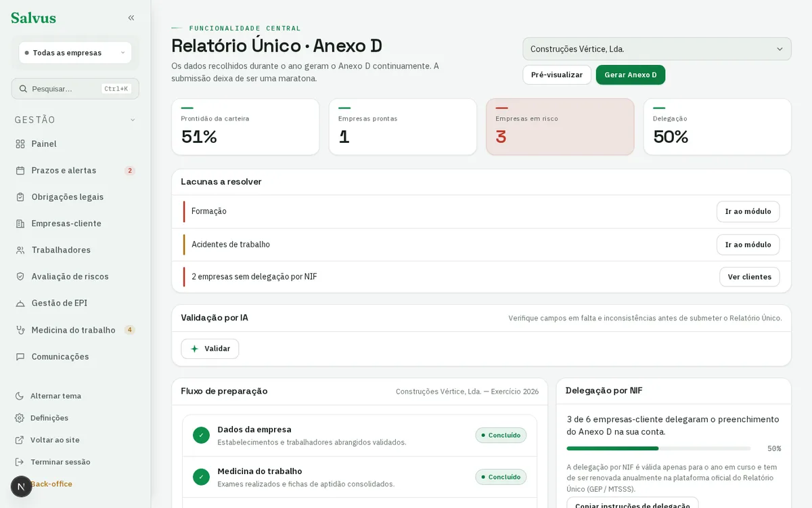Click the Terminar sessão logout icon

click(x=20, y=462)
